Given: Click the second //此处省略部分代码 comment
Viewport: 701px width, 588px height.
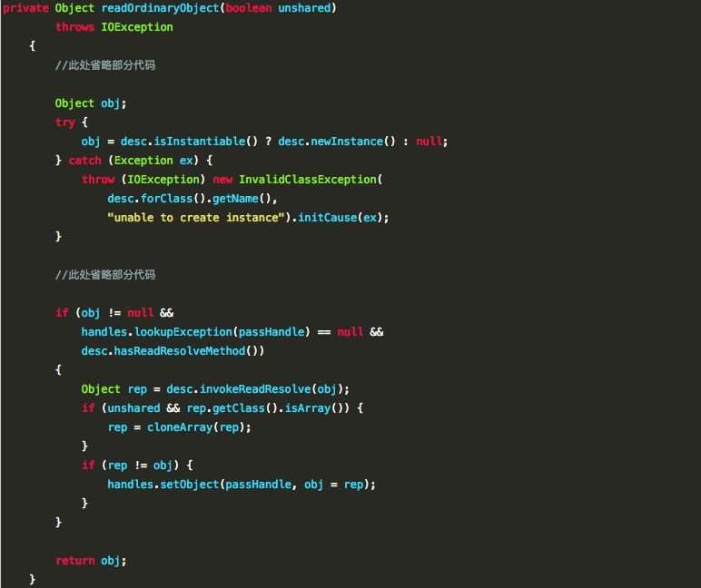Looking at the screenshot, I should pos(105,274).
